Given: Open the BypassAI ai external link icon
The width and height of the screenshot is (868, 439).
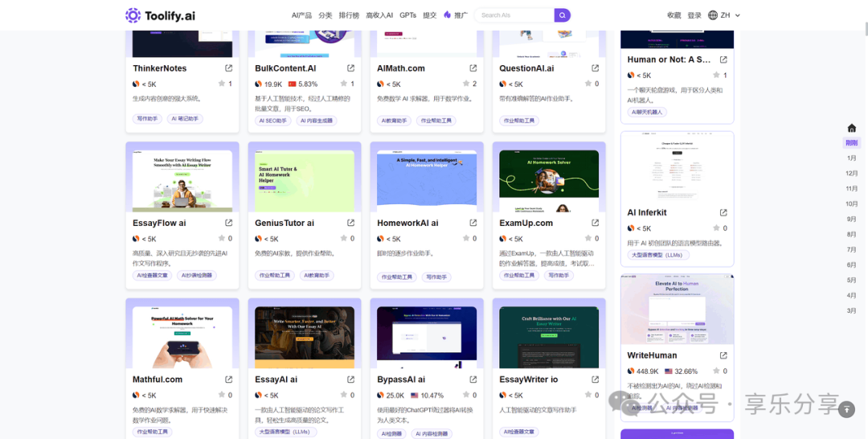Looking at the screenshot, I should [473, 380].
